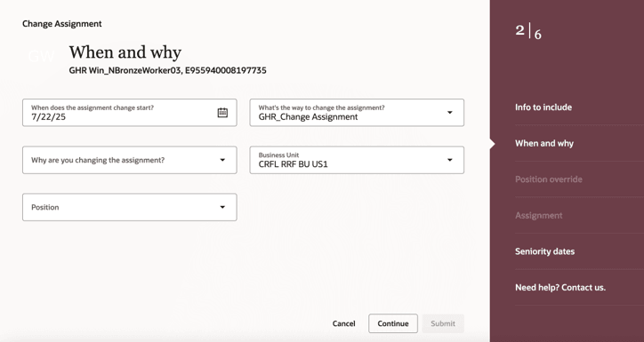Image resolution: width=644 pixels, height=342 pixels.
Task: Click the 2 of 6 step counter
Action: pyautogui.click(x=528, y=32)
